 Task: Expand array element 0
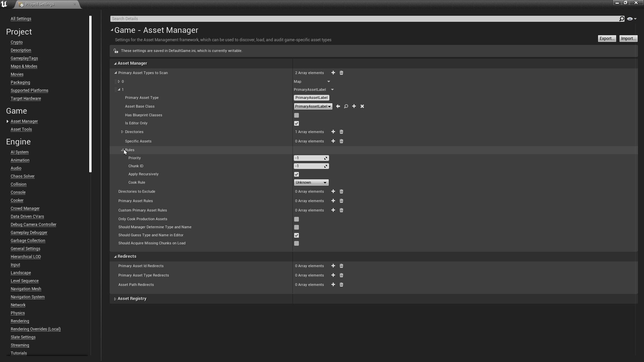(x=119, y=81)
